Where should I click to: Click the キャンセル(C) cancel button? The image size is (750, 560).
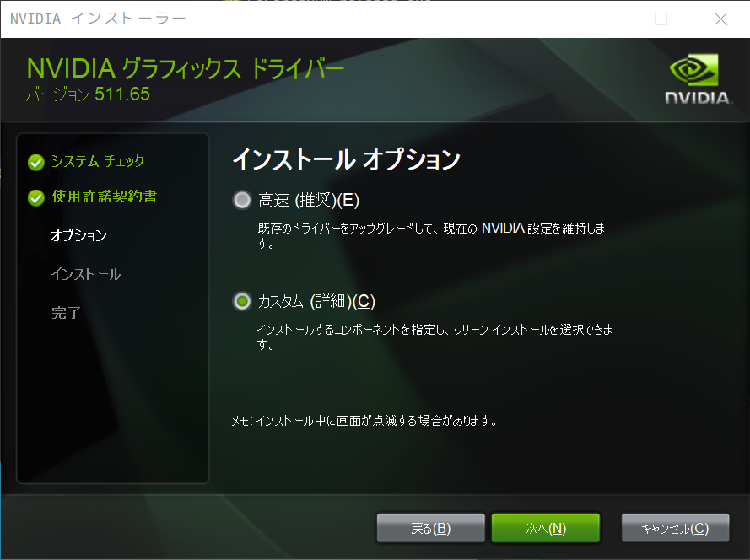pos(675,528)
